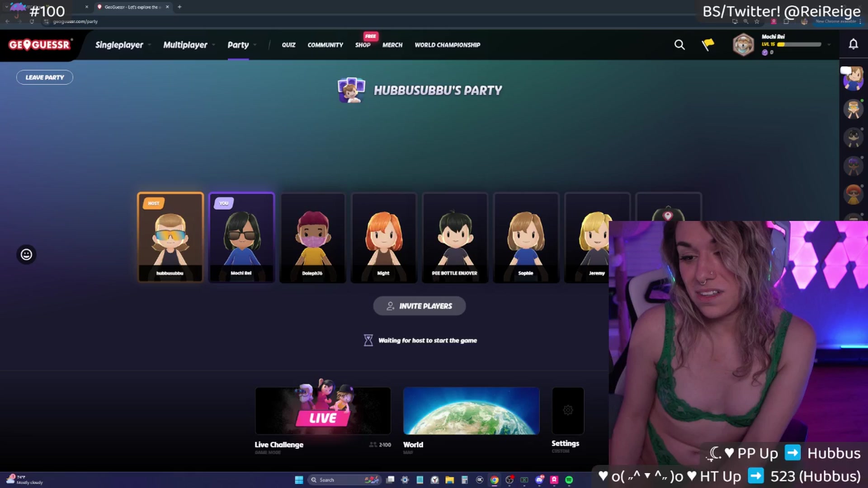868x488 pixels.
Task: Click the yellow flag icon
Action: point(708,44)
